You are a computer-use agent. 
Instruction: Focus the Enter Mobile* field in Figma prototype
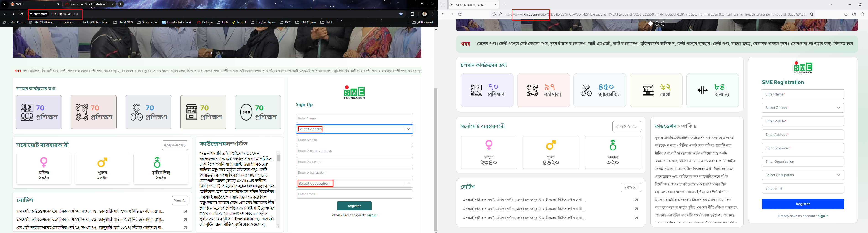[x=803, y=121]
